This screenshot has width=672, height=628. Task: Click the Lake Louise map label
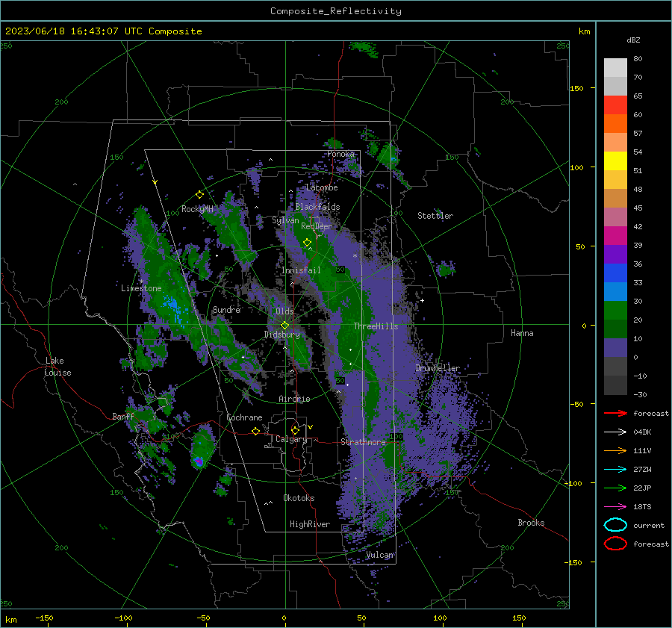58,367
